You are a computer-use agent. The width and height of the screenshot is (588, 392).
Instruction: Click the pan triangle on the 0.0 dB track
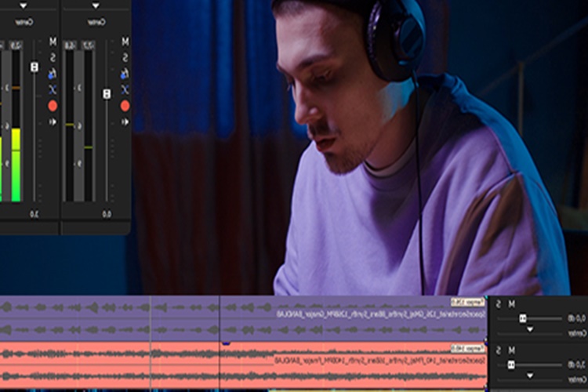(529, 329)
